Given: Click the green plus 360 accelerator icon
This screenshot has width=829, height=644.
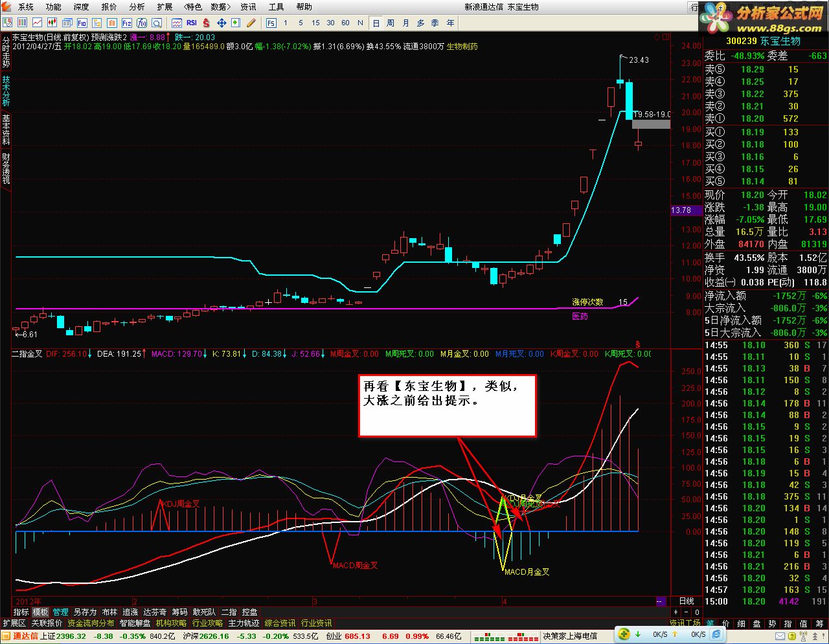Looking at the screenshot, I should 624,634.
